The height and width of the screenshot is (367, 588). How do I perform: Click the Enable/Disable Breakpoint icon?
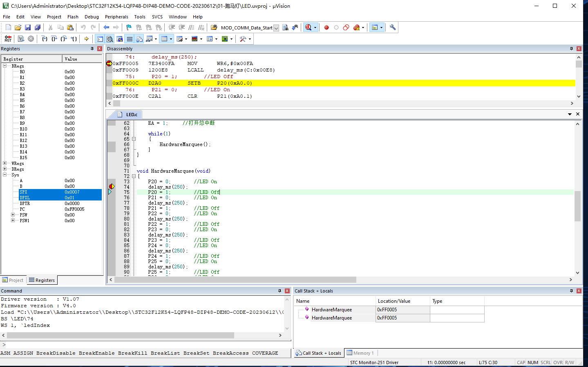click(336, 27)
